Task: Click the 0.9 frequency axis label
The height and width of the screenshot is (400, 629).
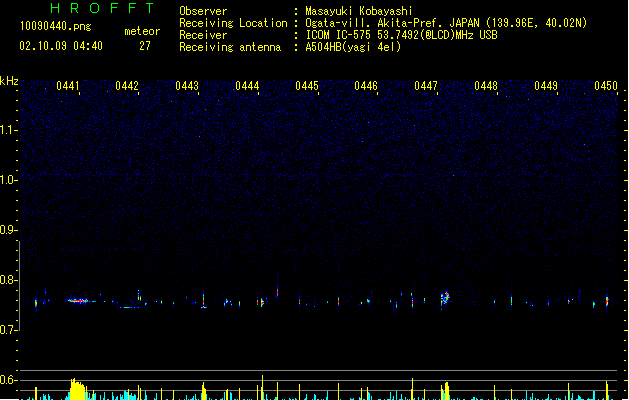Action: pyautogui.click(x=8, y=230)
